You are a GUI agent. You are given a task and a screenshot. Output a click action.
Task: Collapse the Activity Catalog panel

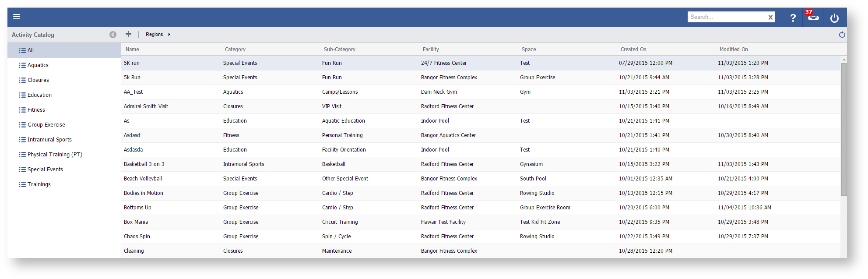click(113, 35)
